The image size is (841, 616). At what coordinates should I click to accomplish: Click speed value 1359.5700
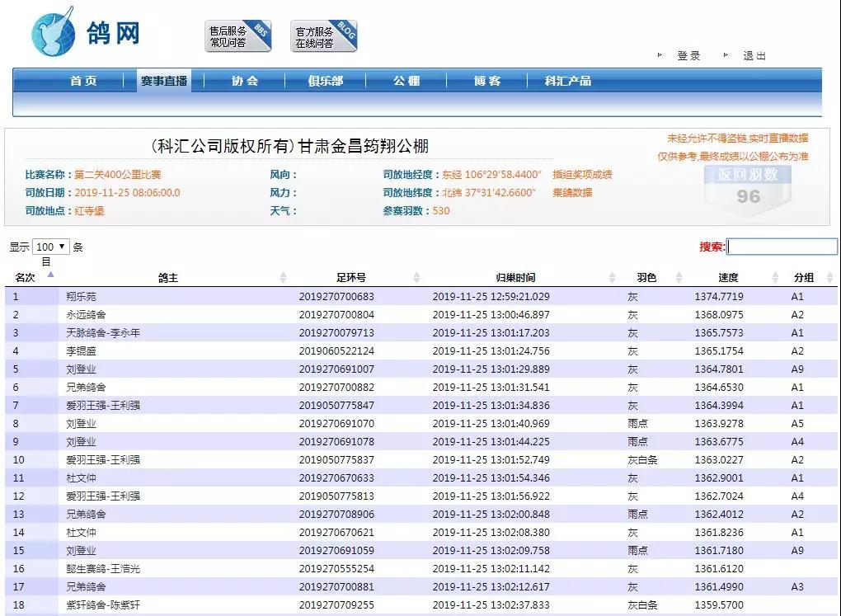719,604
